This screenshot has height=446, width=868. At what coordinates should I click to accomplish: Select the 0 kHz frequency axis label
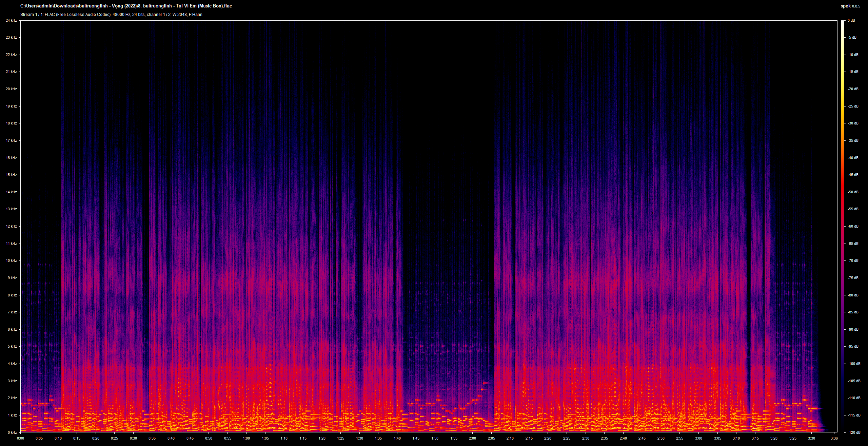pos(12,432)
